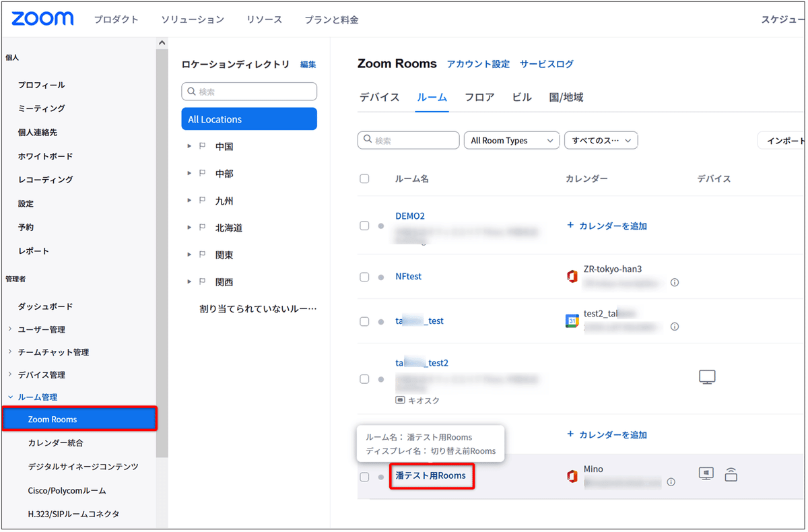Click the インポート button
The width and height of the screenshot is (808, 532).
(782, 140)
